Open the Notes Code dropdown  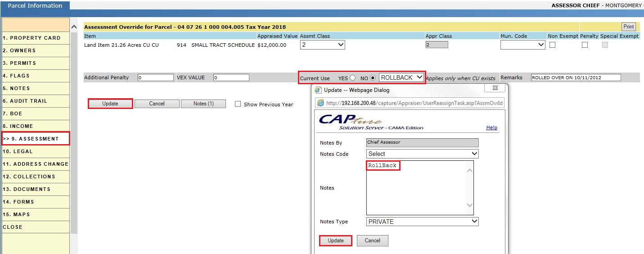(x=422, y=154)
